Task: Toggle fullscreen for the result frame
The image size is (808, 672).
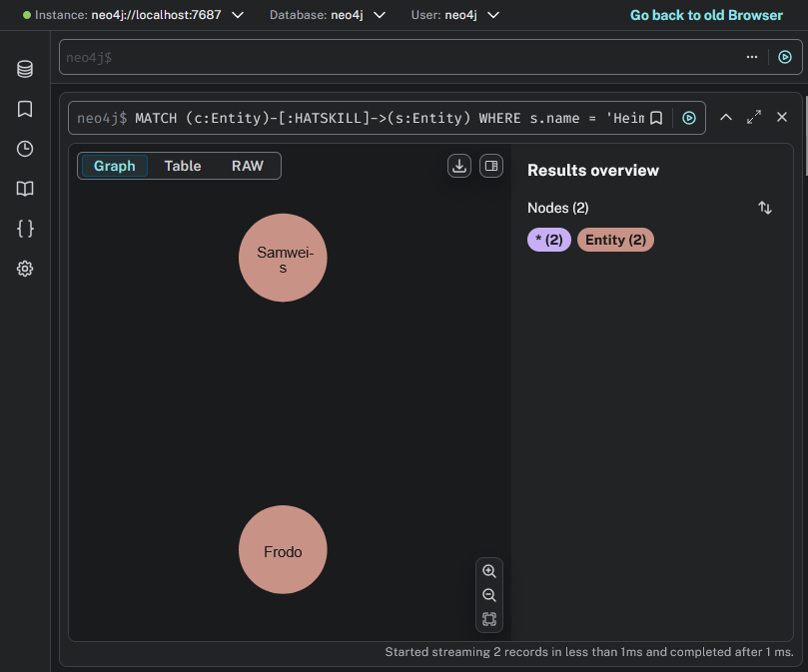Action: point(754,117)
